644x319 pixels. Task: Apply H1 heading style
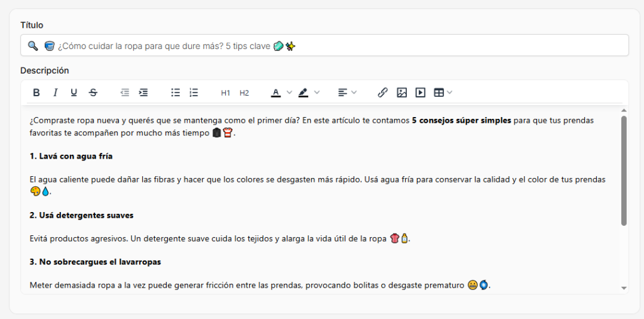click(x=226, y=93)
